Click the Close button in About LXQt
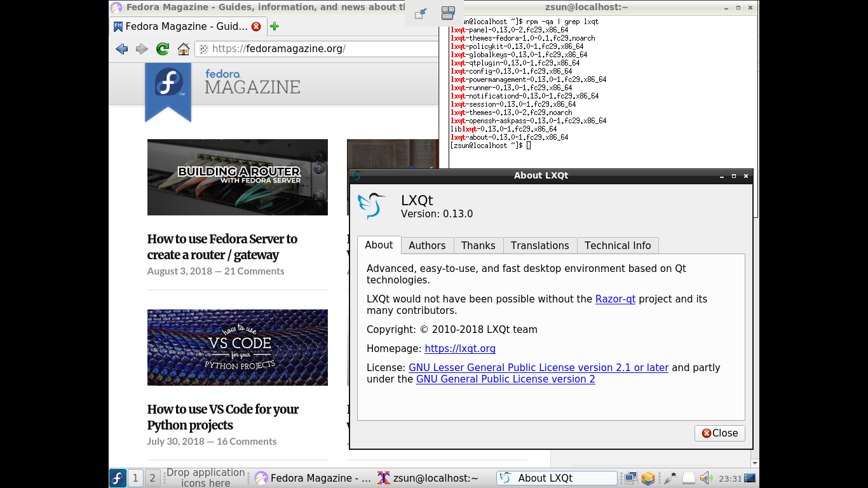Viewport: 868px width, 488px height. click(x=719, y=433)
